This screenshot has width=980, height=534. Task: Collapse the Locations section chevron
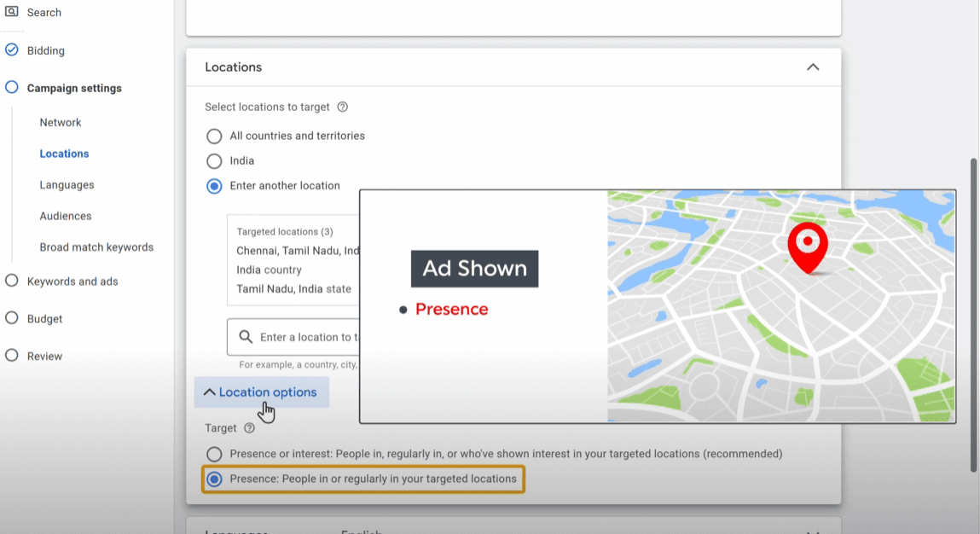click(813, 67)
